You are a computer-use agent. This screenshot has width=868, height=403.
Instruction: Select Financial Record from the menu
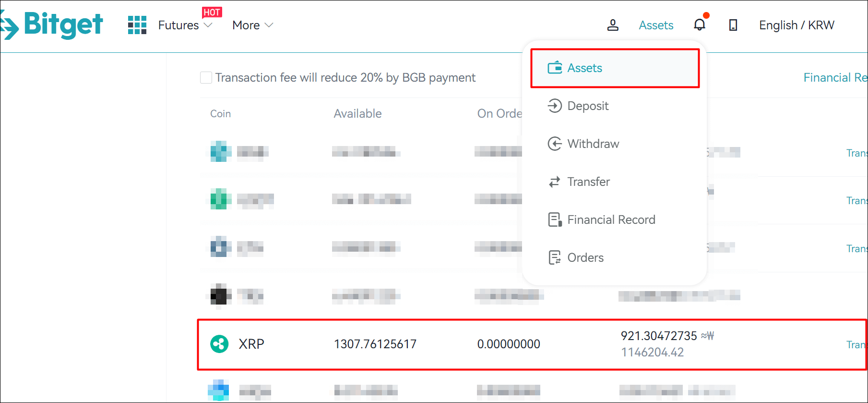(x=611, y=220)
